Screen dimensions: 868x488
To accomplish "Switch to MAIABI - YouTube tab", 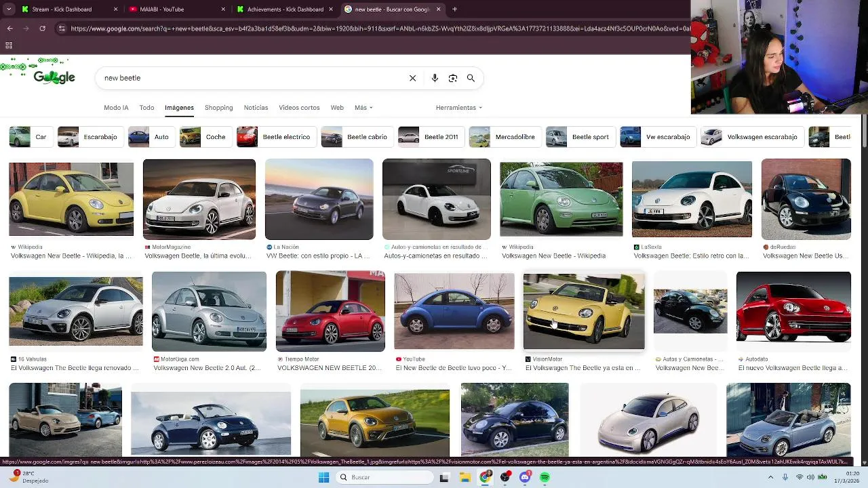I will tap(176, 9).
